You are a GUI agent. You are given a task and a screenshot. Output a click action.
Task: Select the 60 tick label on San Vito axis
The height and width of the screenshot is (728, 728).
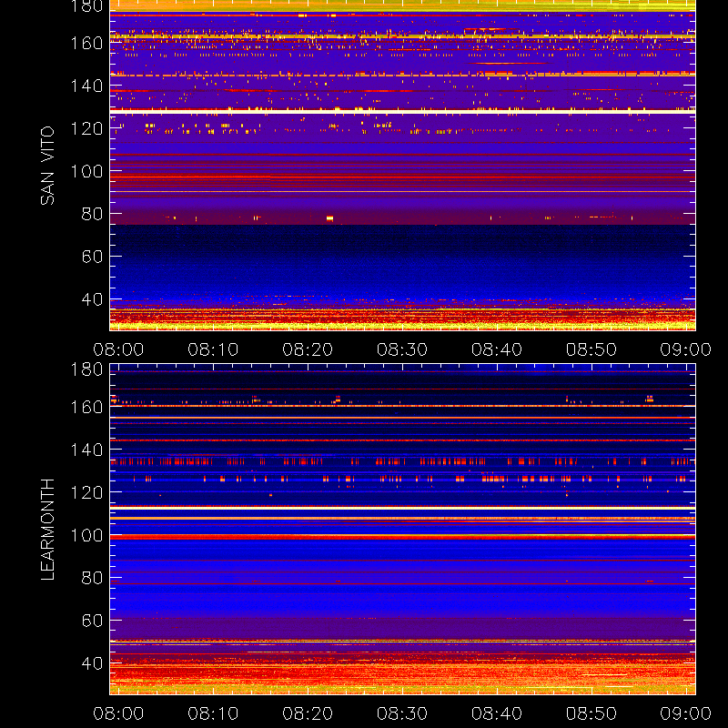click(x=92, y=257)
